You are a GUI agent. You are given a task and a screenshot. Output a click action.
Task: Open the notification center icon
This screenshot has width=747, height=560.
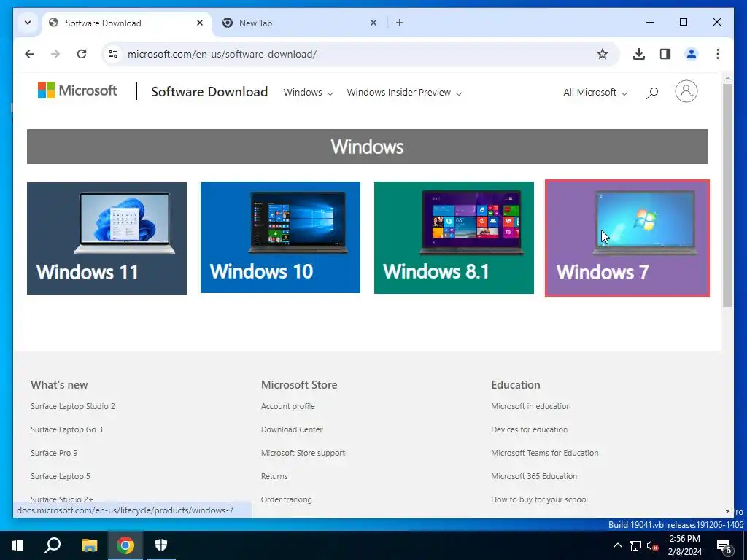pos(724,546)
